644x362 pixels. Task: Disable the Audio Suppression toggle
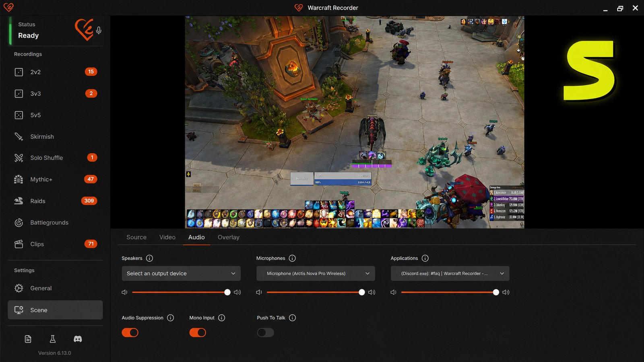coord(130,333)
